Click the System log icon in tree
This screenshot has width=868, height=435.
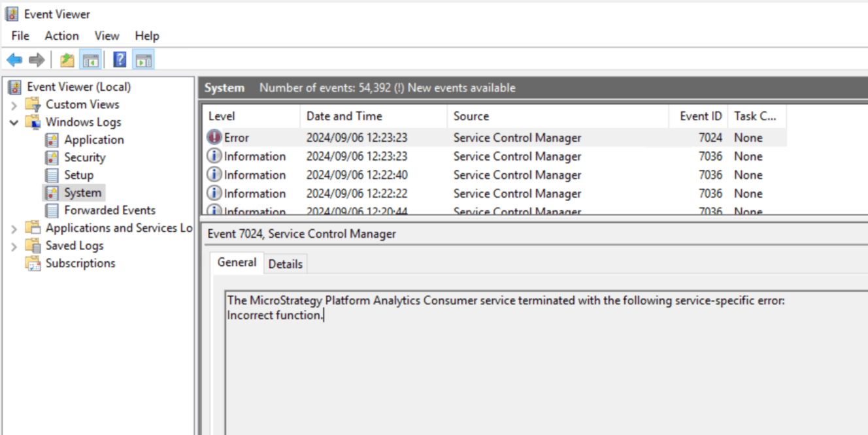(x=52, y=193)
